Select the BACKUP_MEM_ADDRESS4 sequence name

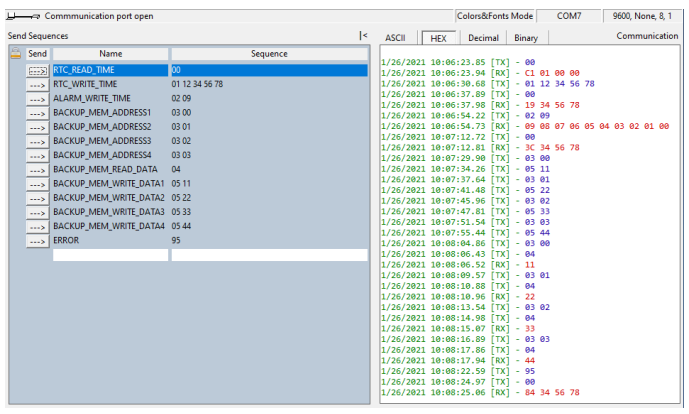(x=102, y=156)
